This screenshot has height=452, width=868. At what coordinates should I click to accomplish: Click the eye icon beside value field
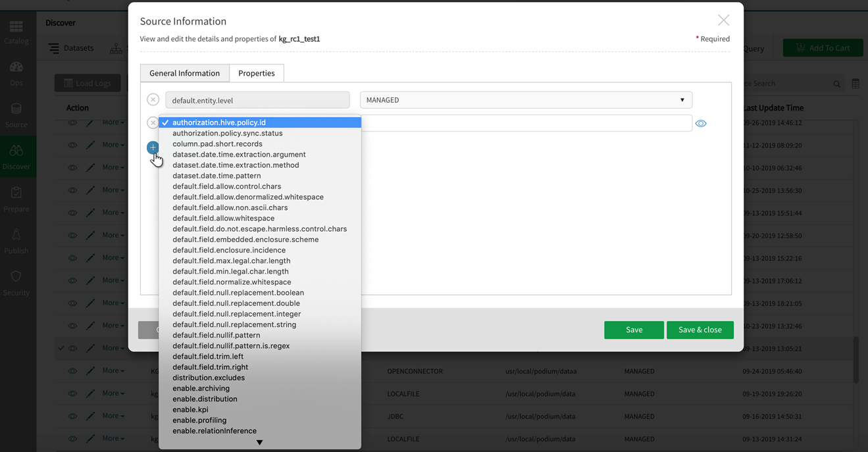(701, 123)
